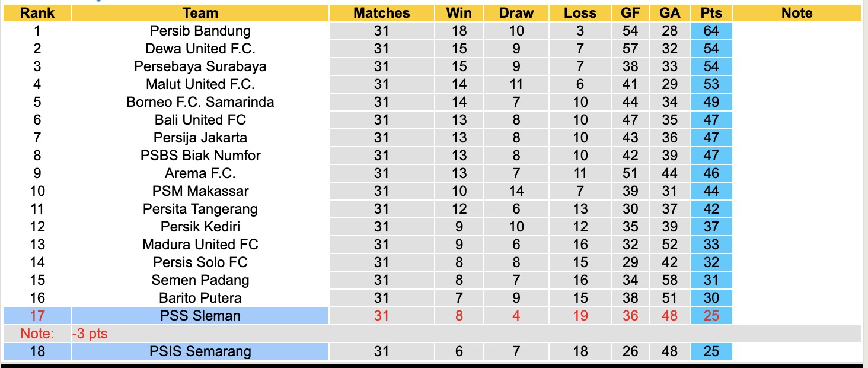Select the PSIS Semarang team name
The width and height of the screenshot is (868, 368).
pos(200,351)
